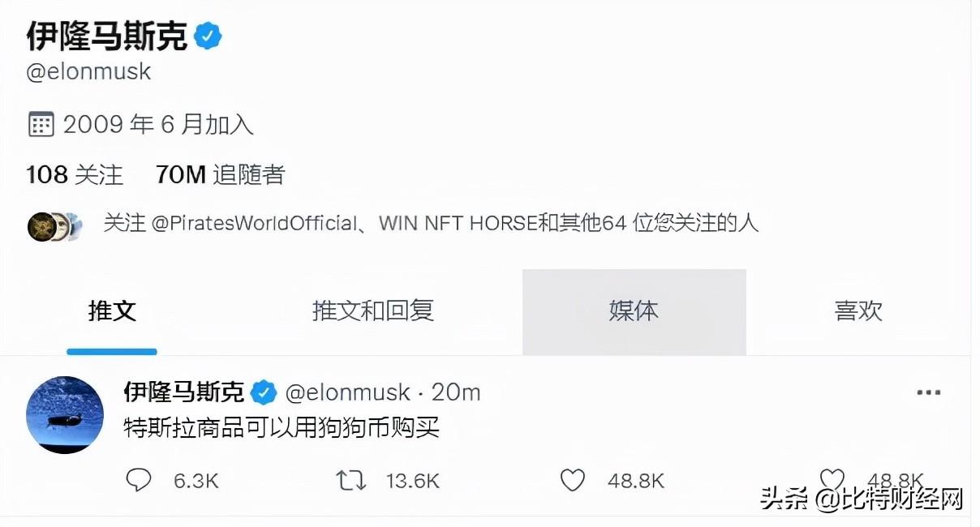Screen dimensions: 980x527
Task: Open the 70M 追随者 followers list
Action: tap(220, 174)
